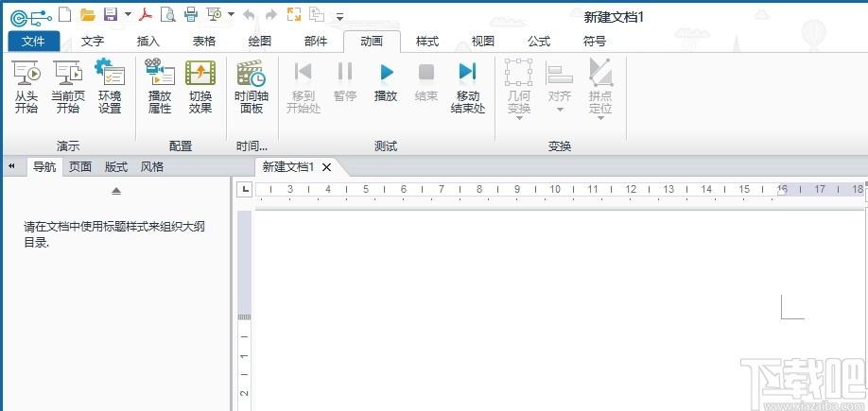The image size is (868, 411).
Task: Click the application logo icon
Action: coord(31,17)
